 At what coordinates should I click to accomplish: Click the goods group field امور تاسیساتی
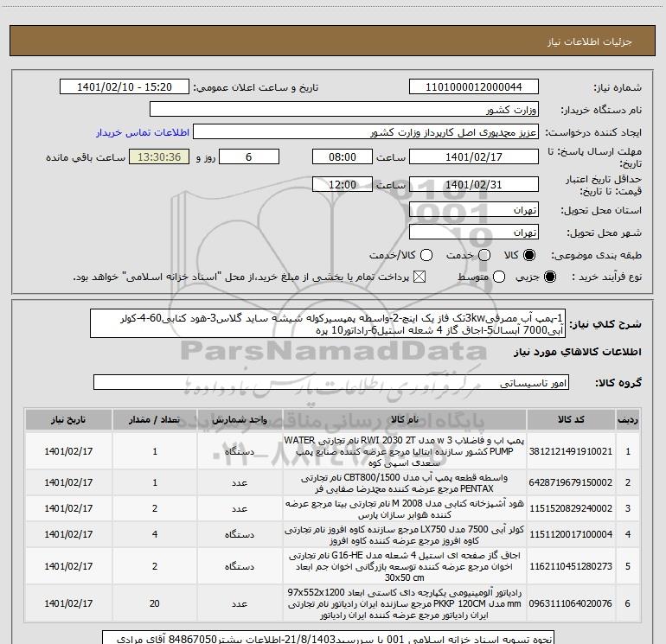tap(331, 382)
